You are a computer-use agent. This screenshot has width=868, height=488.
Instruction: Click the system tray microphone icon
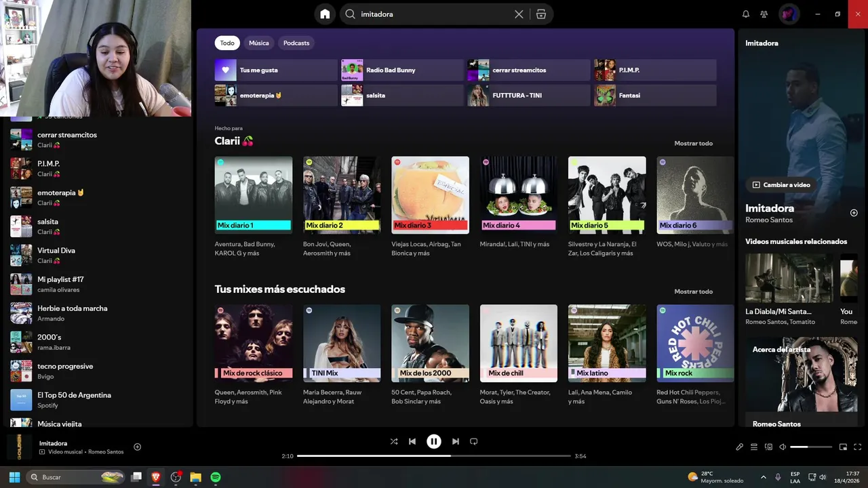coord(778,477)
